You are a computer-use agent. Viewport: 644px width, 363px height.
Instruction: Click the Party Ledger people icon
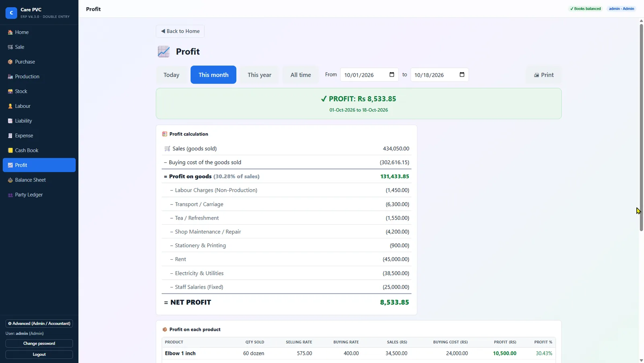pyautogui.click(x=10, y=195)
